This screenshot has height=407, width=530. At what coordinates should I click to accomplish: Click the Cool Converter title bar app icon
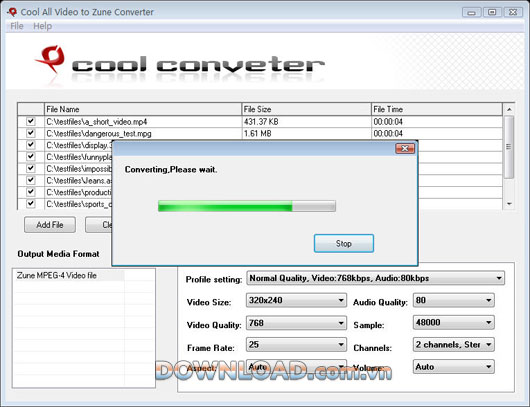(12, 12)
